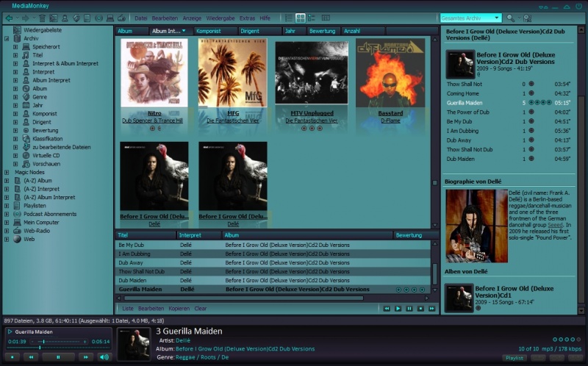This screenshot has height=366, width=588.
Task: Expand the Magic Nodes tree node
Action: click(x=7, y=172)
